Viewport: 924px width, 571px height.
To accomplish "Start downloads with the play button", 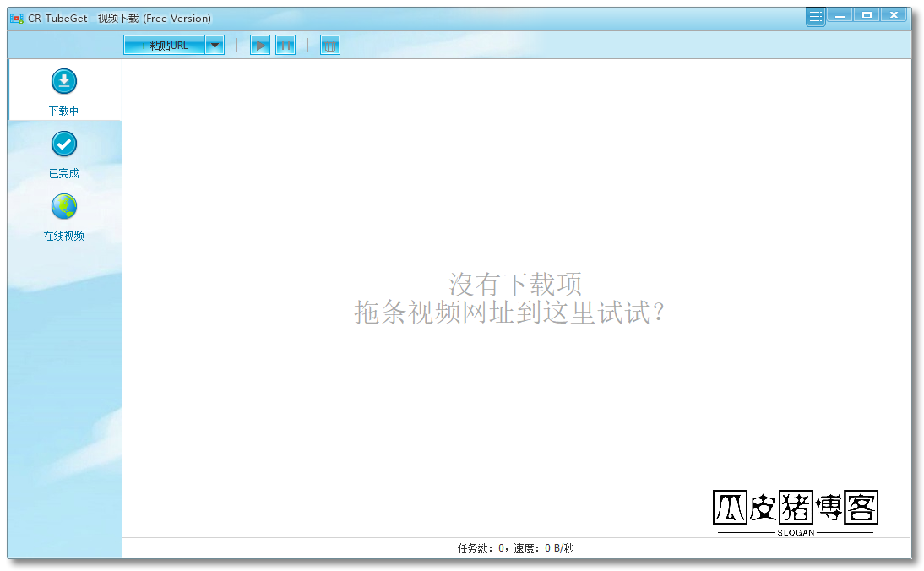I will [x=260, y=46].
